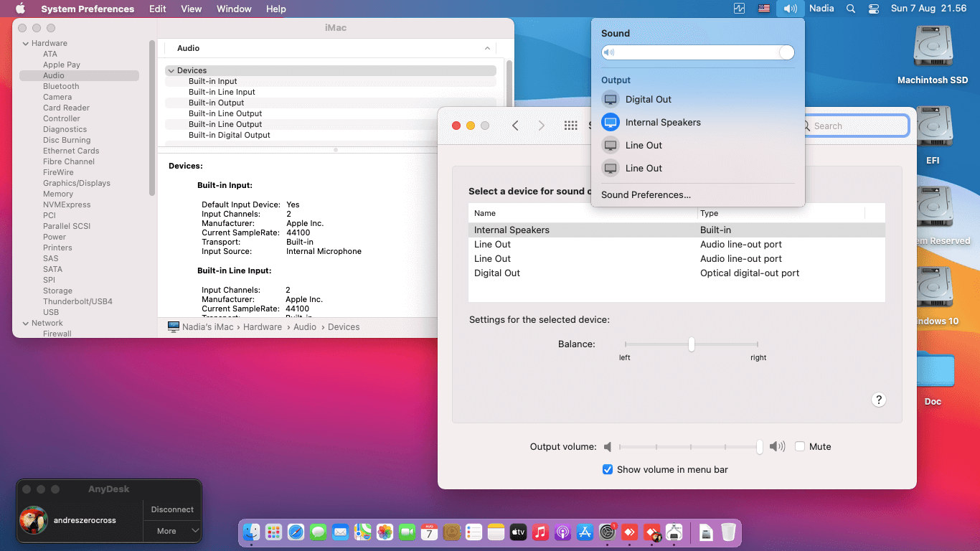
Task: Open the Window menu
Action: tap(234, 9)
